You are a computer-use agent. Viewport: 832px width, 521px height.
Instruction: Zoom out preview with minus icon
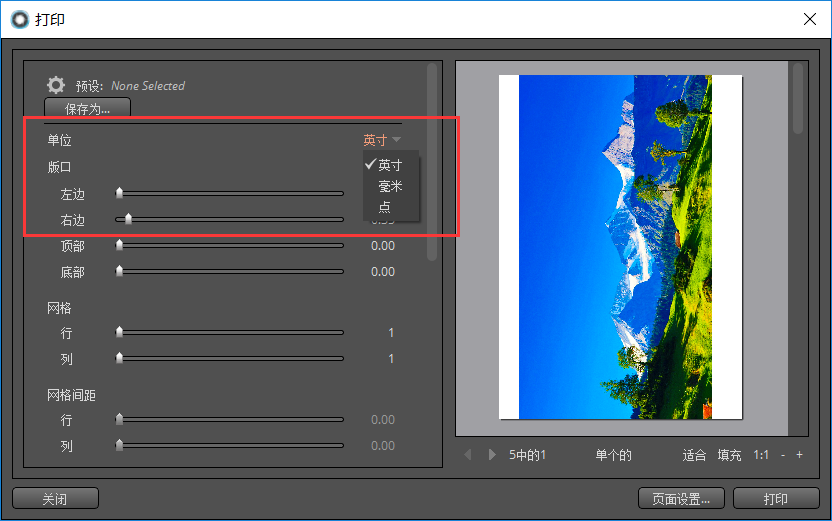(783, 455)
